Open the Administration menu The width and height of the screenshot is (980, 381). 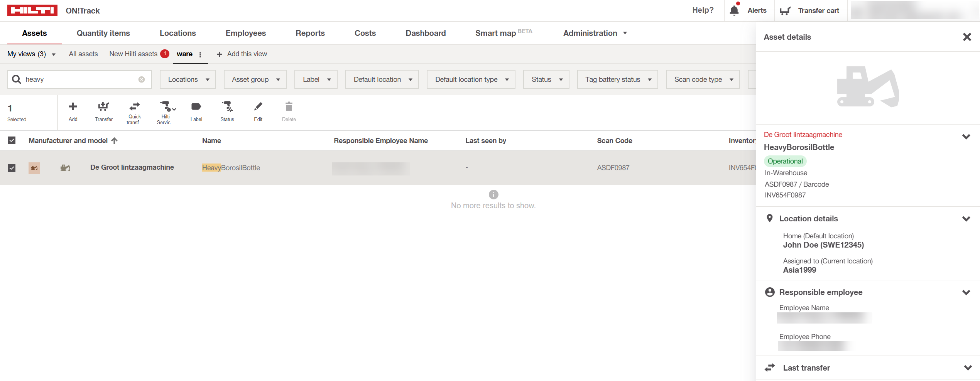pyautogui.click(x=595, y=33)
